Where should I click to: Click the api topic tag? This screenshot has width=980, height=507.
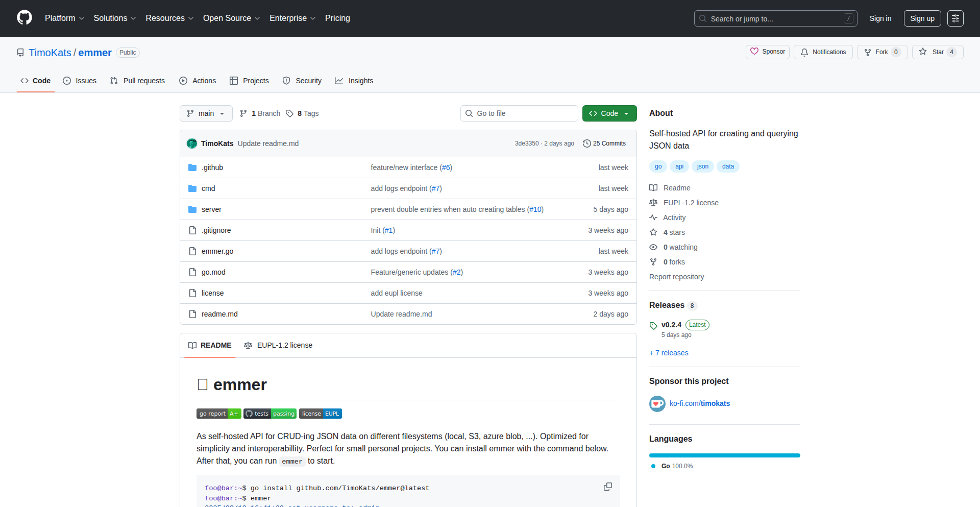coord(679,166)
